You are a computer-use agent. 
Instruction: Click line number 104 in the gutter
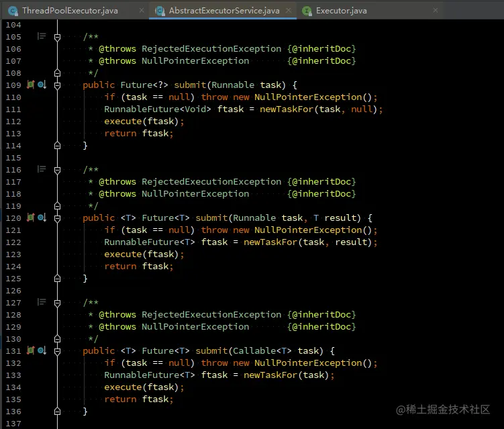(13, 25)
